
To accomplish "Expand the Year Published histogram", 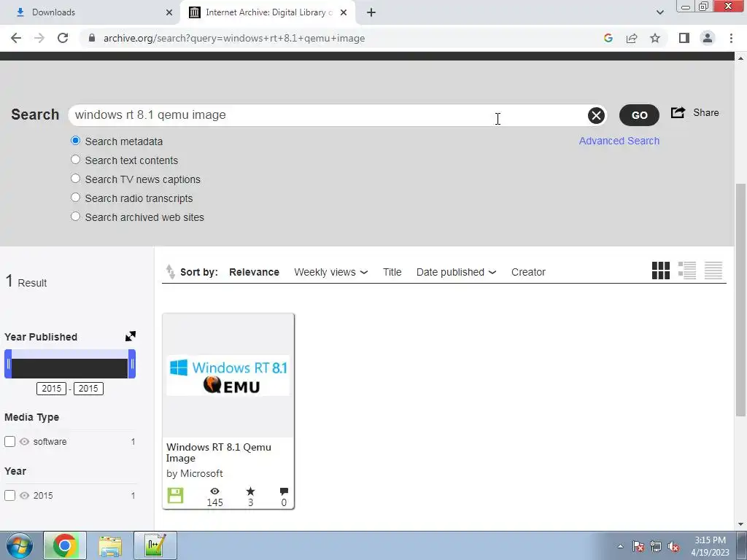I will coord(131,336).
